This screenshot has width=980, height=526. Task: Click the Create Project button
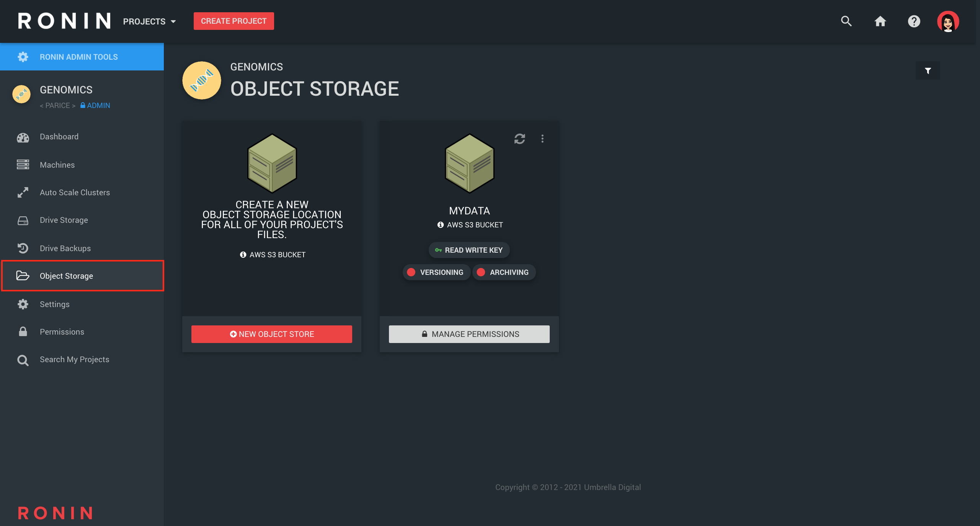(x=234, y=21)
